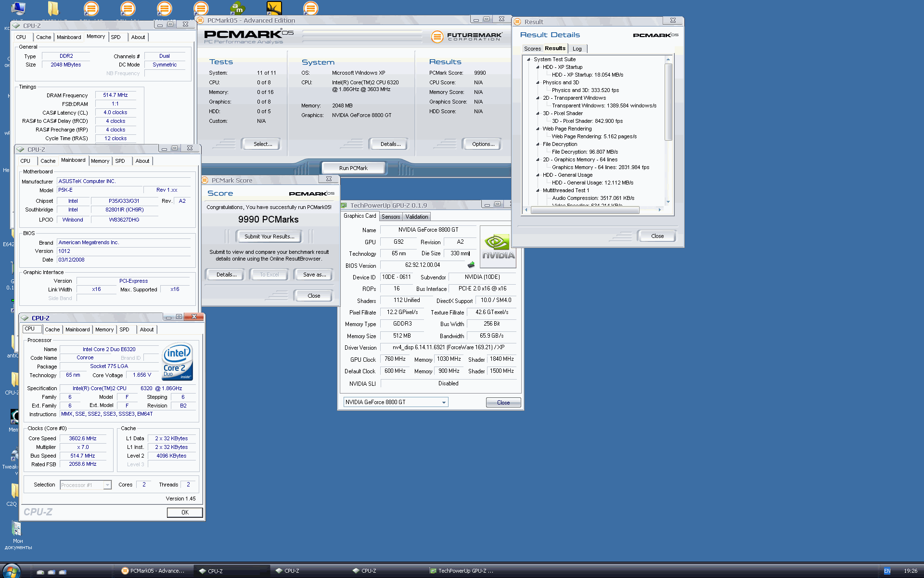Open Cache tab in front CPU-Z window
Screen dimensions: 924x578
[52, 329]
